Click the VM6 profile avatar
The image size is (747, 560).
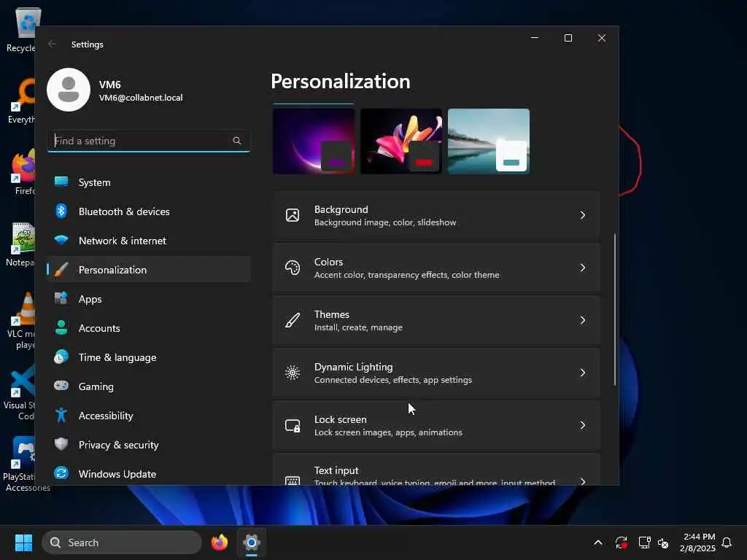(69, 90)
